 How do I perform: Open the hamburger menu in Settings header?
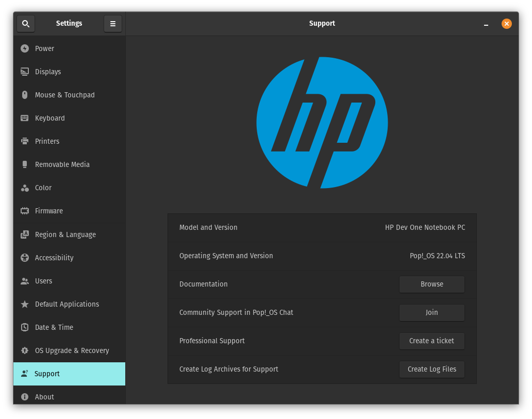point(113,24)
